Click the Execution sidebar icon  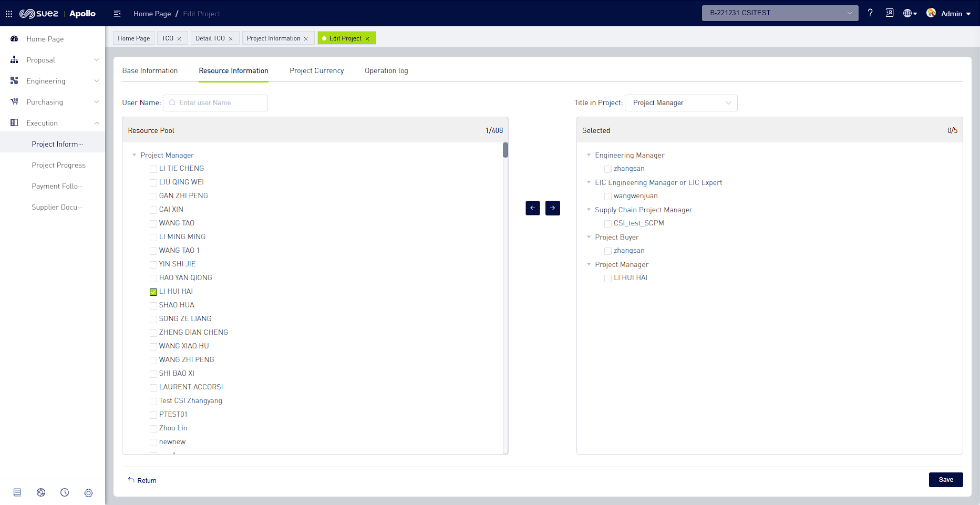(14, 123)
